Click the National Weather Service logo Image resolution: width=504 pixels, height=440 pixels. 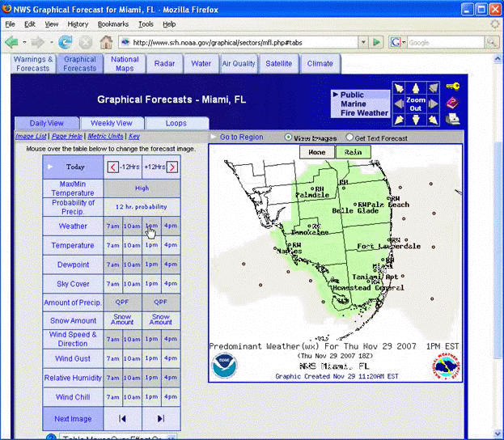pos(446,366)
